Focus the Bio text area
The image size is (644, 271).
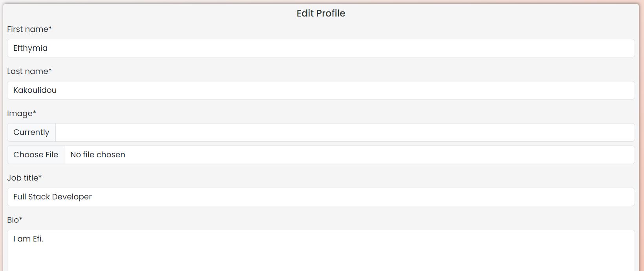320,252
